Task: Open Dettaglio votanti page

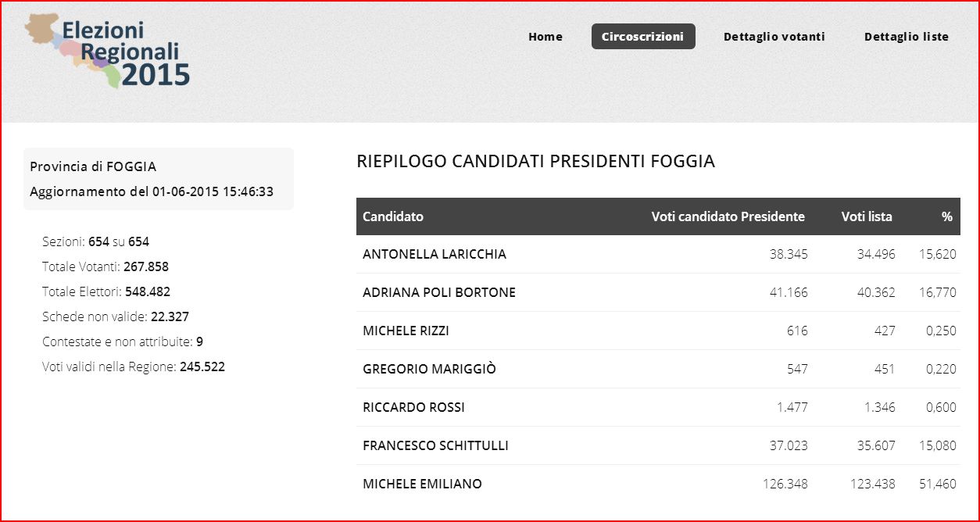Action: (774, 37)
